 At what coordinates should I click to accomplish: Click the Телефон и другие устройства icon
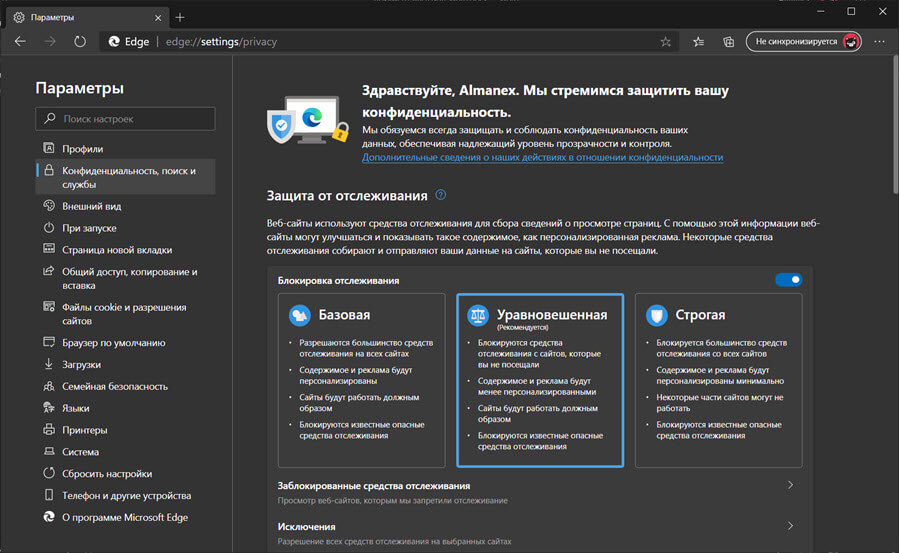coord(49,495)
